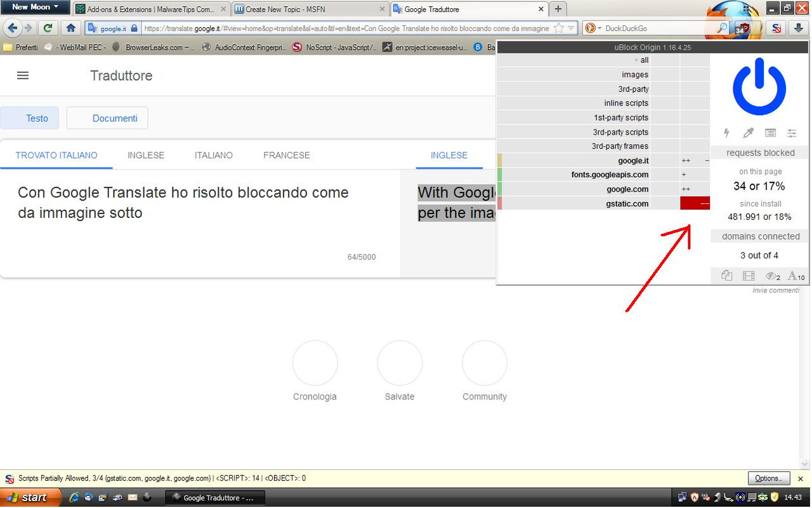Open NoScript Options button
Viewport: 812px width, 508px height.
(769, 478)
